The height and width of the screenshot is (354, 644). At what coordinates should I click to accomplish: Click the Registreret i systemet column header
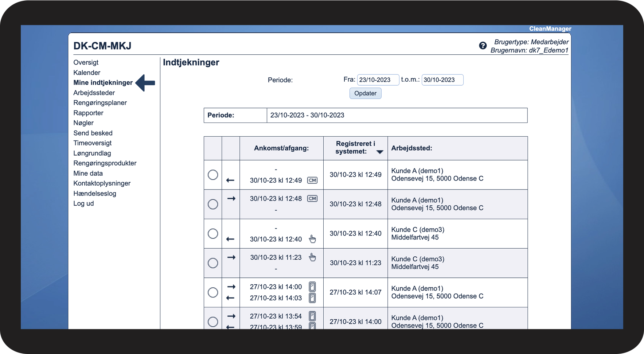click(355, 148)
